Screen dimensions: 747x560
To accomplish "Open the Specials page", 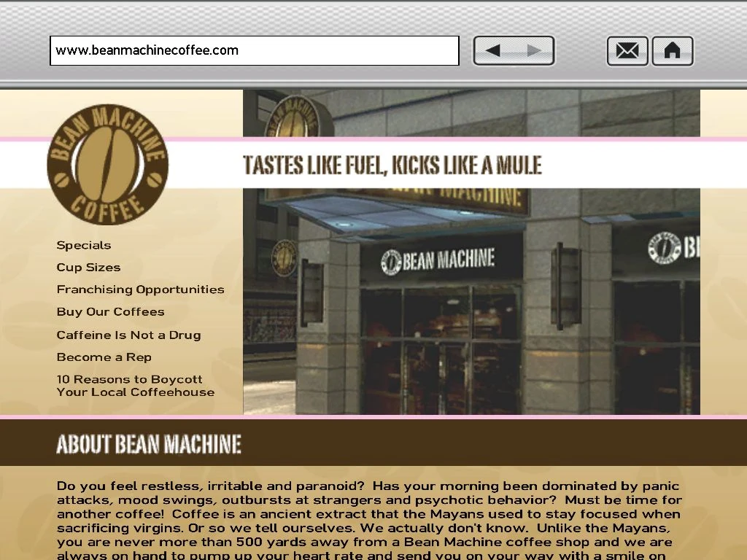I will [x=83, y=245].
